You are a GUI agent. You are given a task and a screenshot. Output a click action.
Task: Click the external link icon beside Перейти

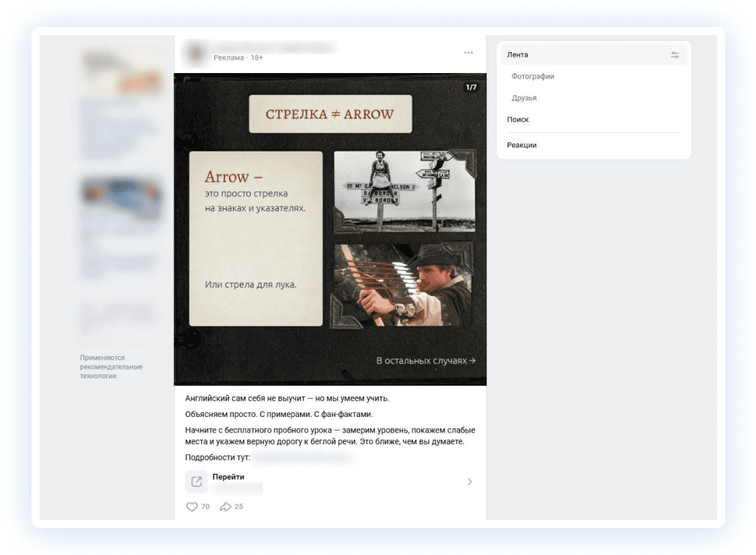point(196,481)
